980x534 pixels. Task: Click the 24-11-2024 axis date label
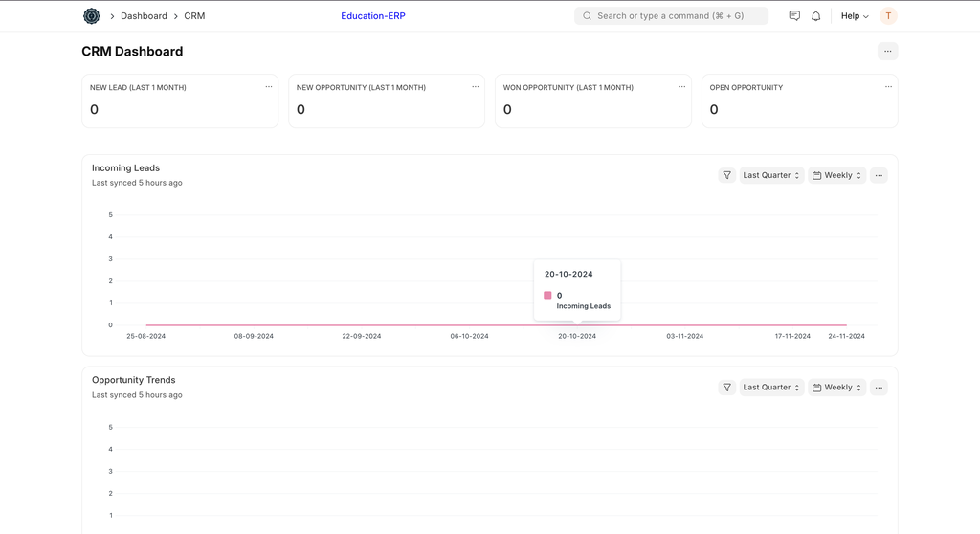coord(846,336)
